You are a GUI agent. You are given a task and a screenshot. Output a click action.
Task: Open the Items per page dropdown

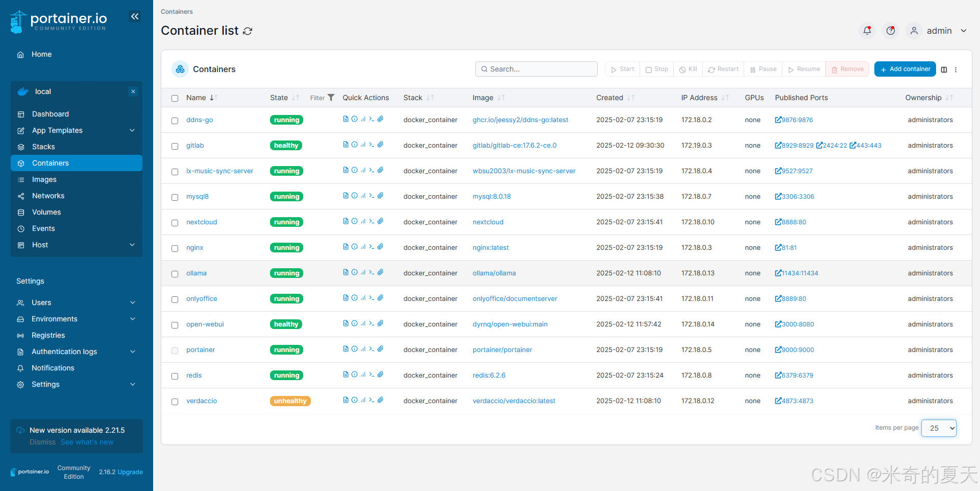(939, 428)
